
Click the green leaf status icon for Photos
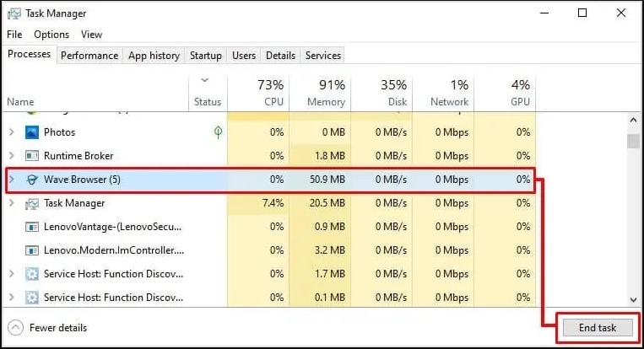[x=219, y=132]
